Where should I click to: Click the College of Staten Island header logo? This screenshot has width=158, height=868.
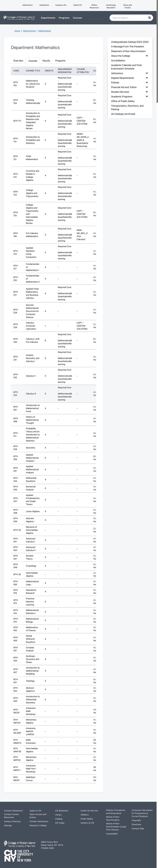coord(19,18)
